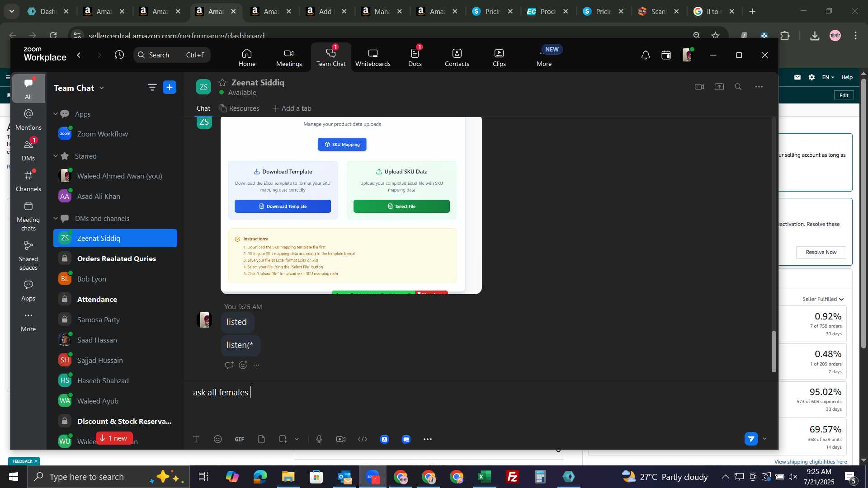Click the Zoom search box
Viewport: 868px width, 488px height.
[172, 55]
